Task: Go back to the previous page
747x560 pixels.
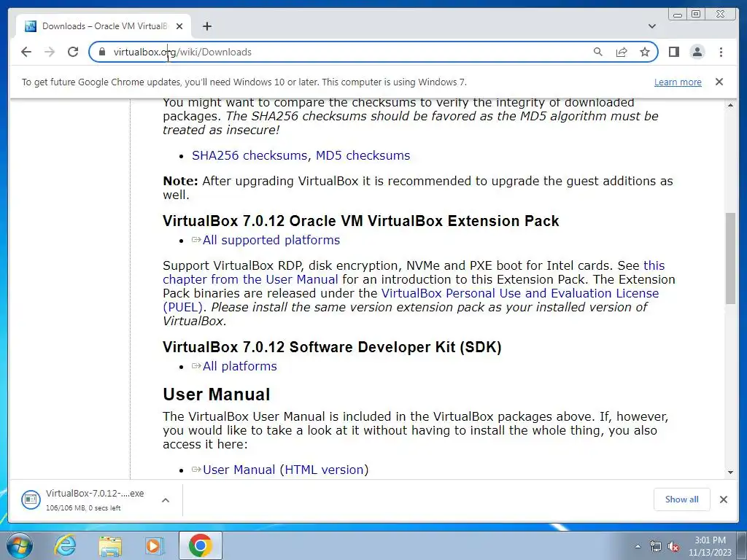Action: coord(26,52)
